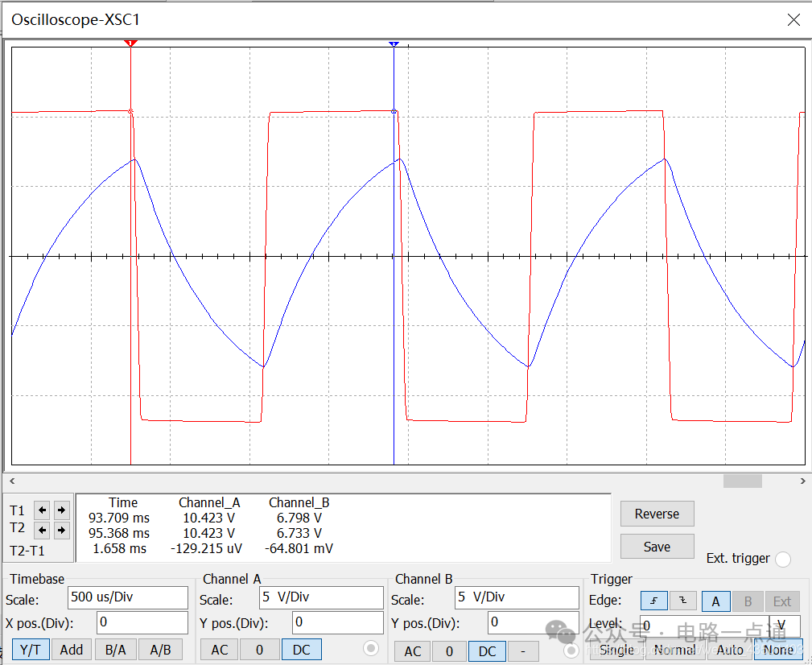Click T1 time value 93.709 ms
The width and height of the screenshot is (812, 665).
119,518
